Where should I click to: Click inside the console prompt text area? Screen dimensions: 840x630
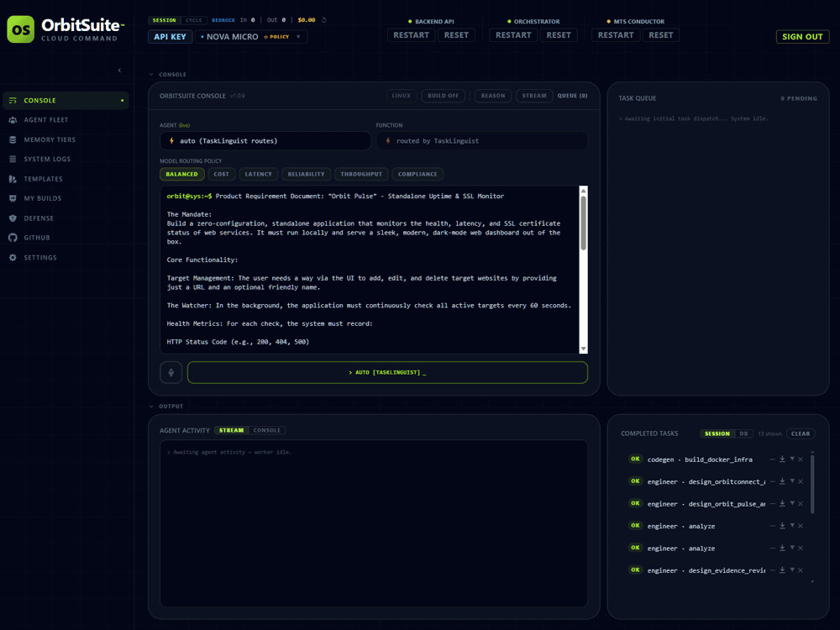[370, 270]
